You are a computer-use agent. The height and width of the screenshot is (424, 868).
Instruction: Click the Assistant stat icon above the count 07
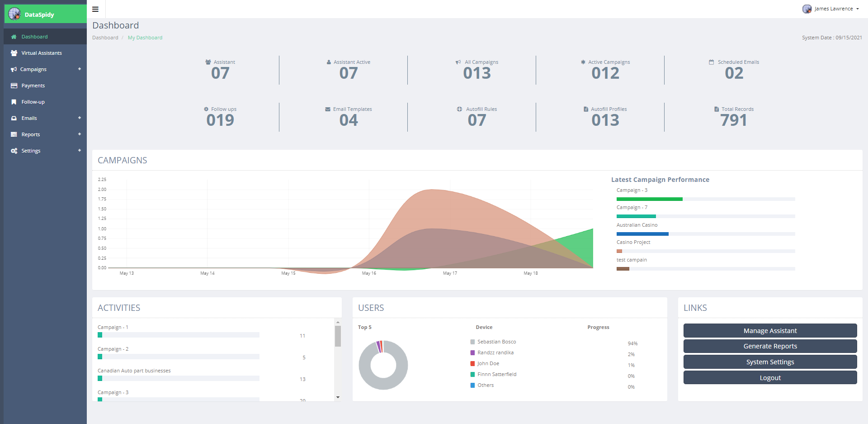tap(208, 62)
